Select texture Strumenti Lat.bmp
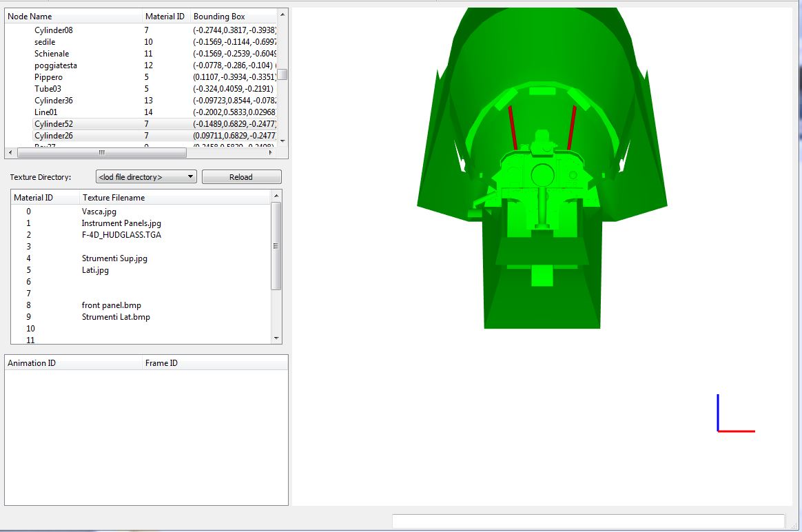This screenshot has height=532, width=802. [116, 317]
